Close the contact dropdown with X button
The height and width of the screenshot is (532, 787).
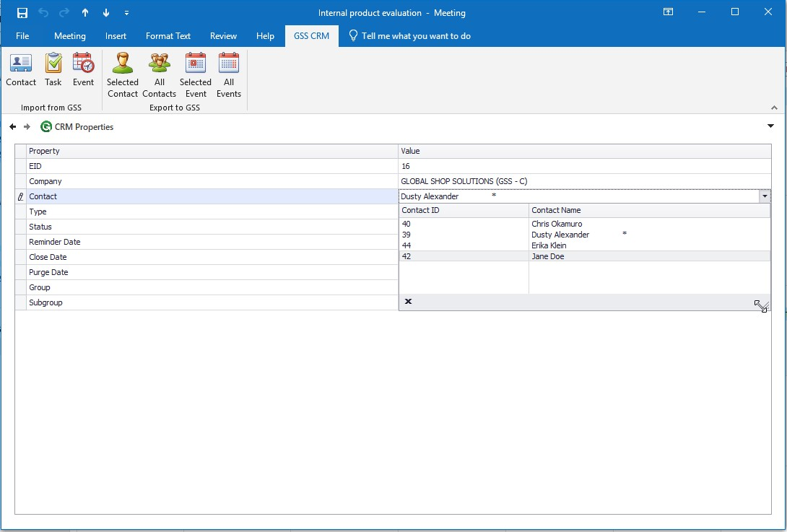click(x=408, y=301)
